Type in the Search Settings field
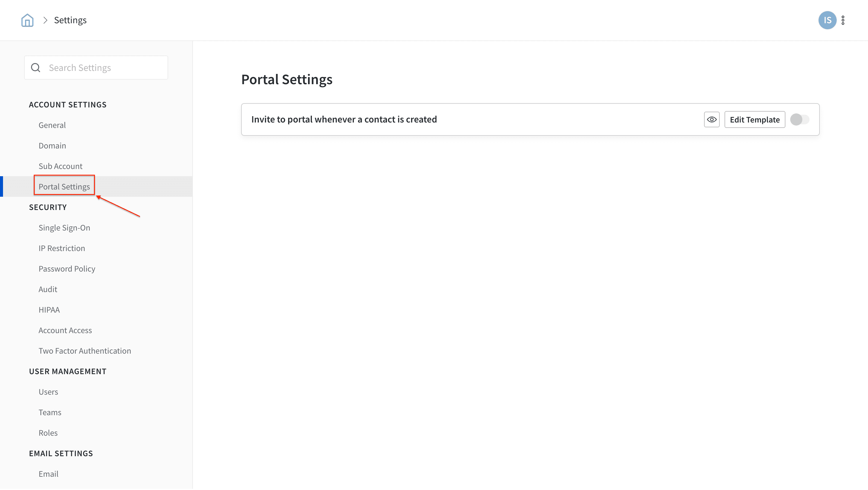The width and height of the screenshot is (868, 490). click(105, 68)
